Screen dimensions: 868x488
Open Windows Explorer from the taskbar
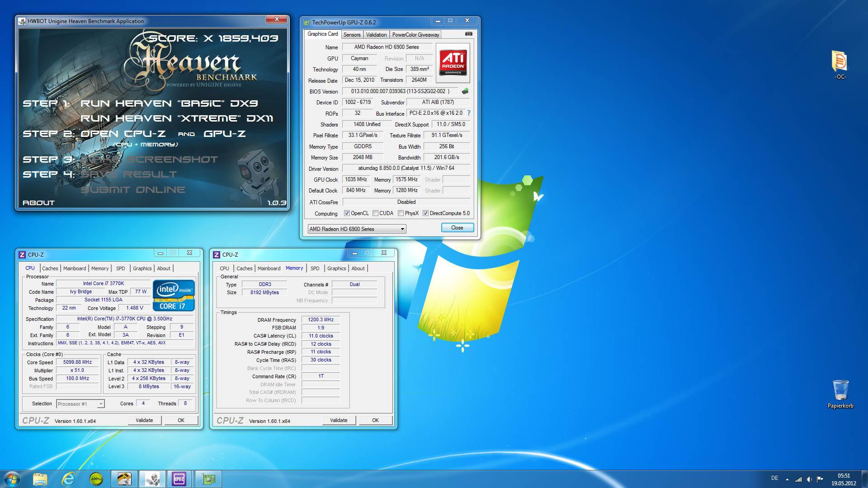40,479
